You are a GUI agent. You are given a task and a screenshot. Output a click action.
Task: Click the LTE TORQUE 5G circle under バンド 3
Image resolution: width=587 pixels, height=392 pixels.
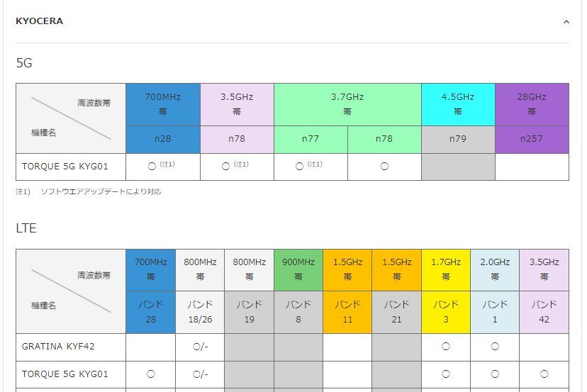446,374
